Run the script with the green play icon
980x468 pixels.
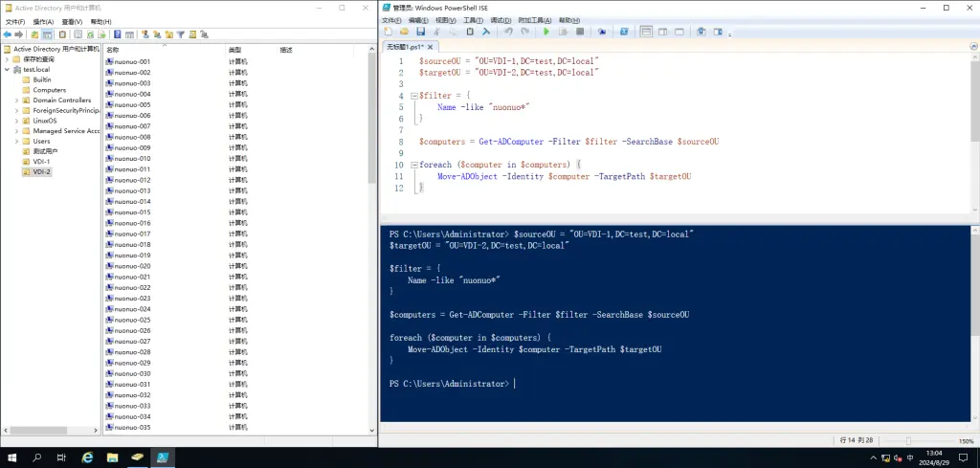coord(546,32)
